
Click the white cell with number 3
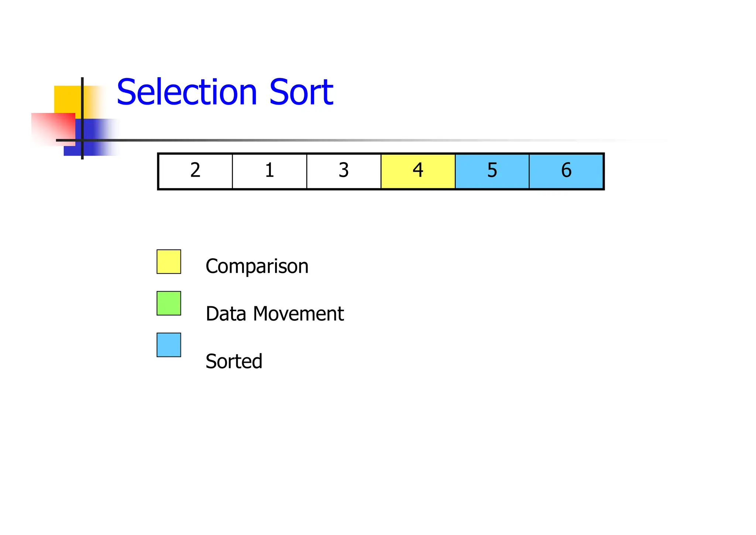[344, 171]
